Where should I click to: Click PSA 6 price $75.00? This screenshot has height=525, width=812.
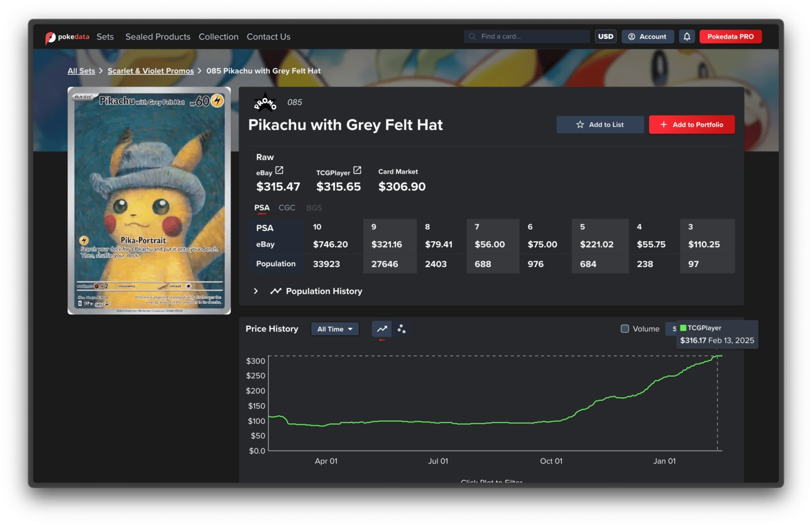(542, 244)
